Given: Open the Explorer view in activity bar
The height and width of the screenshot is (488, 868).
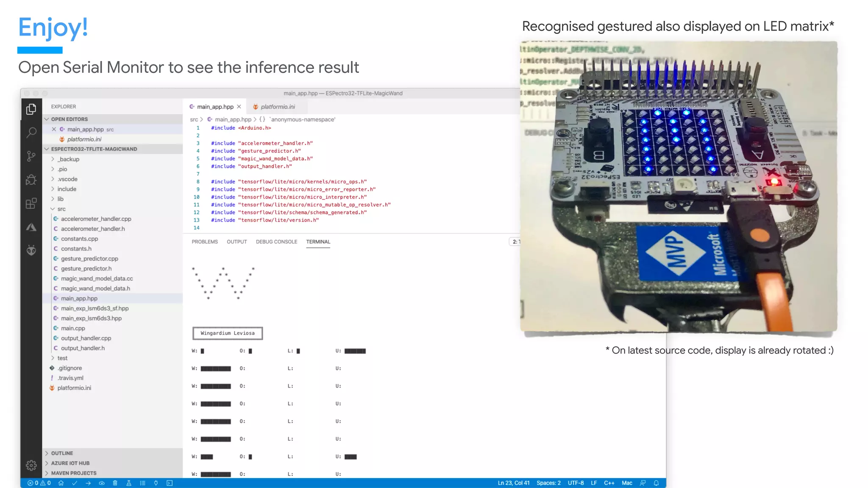Looking at the screenshot, I should tap(31, 109).
